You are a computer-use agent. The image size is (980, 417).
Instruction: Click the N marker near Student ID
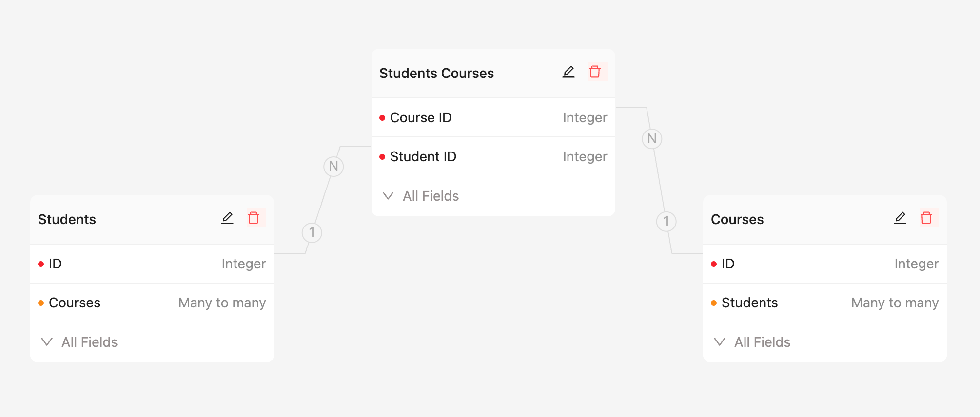coord(333,166)
